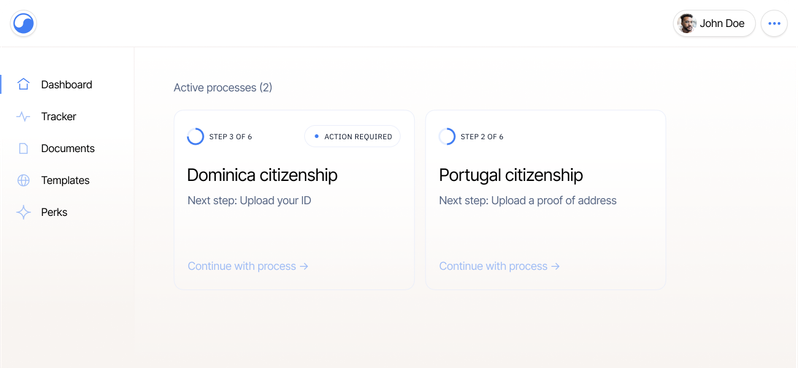The image size is (798, 368).
Task: Click the Step 3 of 6 progress ring
Action: coord(195,136)
